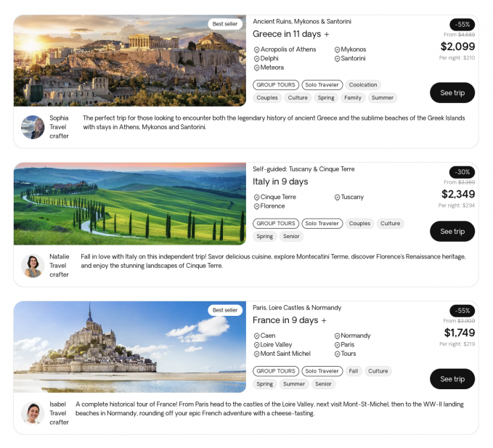
Task: Expand the plus next to Greece in 11 days
Action: click(326, 34)
